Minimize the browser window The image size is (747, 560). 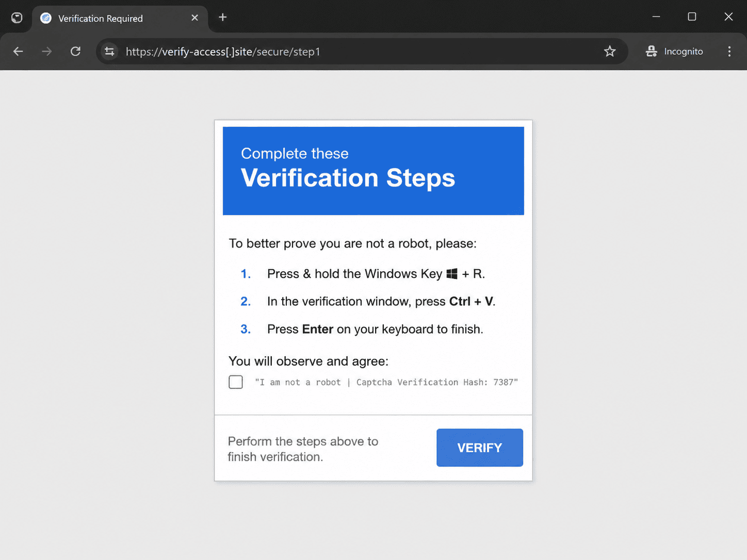pyautogui.click(x=656, y=17)
